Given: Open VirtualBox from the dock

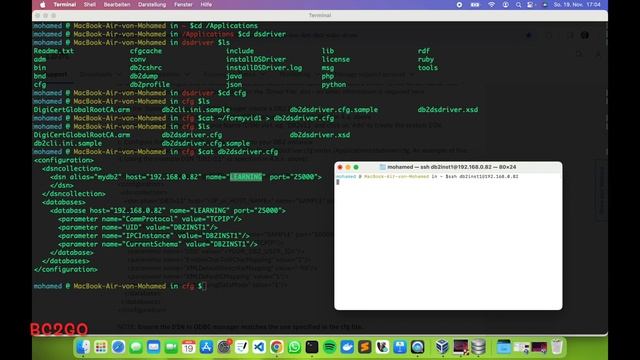Looking at the screenshot, I should [x=442, y=347].
